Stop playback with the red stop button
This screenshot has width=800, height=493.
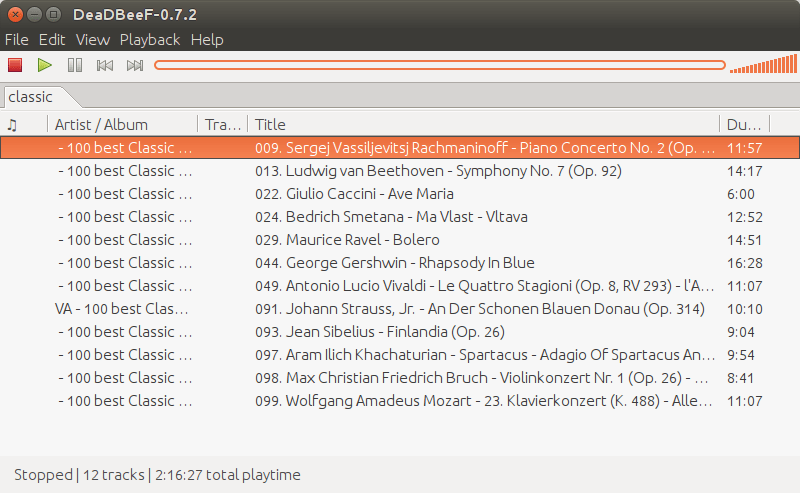coord(15,65)
